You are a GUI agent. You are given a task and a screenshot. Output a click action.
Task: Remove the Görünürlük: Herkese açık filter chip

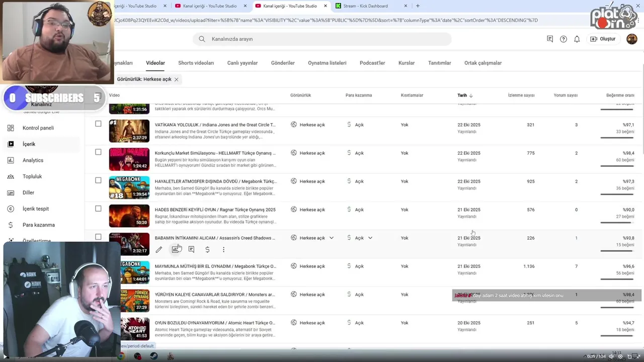click(x=176, y=79)
